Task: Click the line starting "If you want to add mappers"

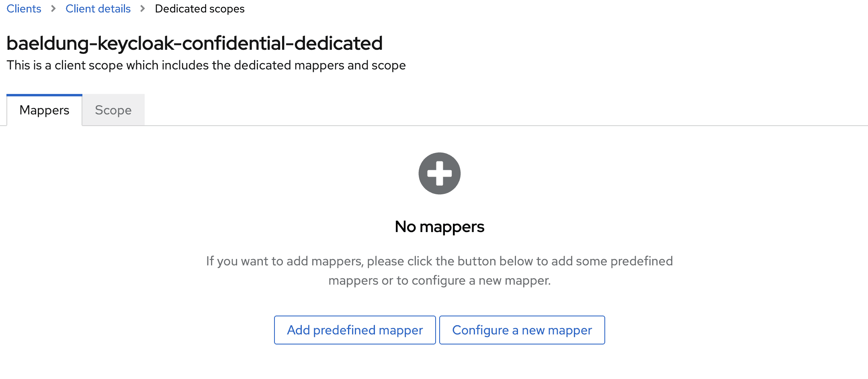Action: [439, 261]
